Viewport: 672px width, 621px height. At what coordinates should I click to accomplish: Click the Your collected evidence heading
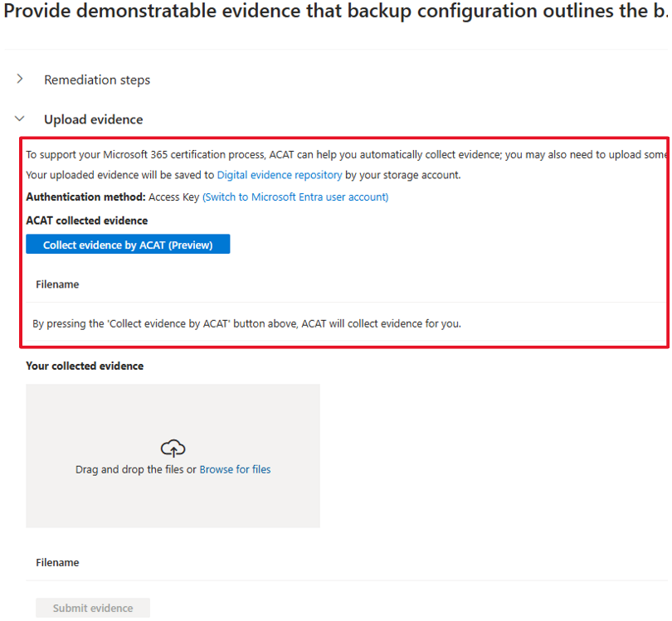(85, 366)
